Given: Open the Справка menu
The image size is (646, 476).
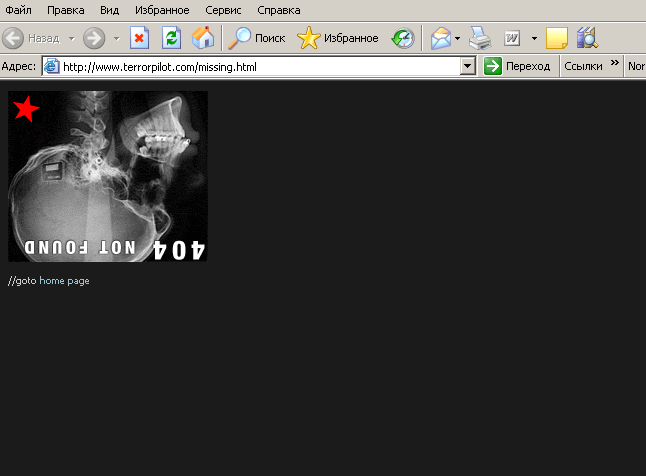Looking at the screenshot, I should click(x=278, y=10).
